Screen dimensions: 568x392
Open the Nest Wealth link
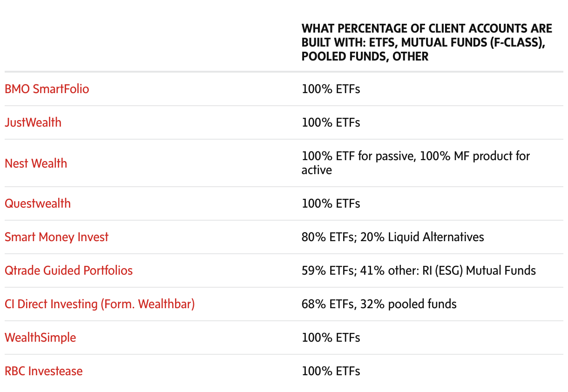click(36, 163)
